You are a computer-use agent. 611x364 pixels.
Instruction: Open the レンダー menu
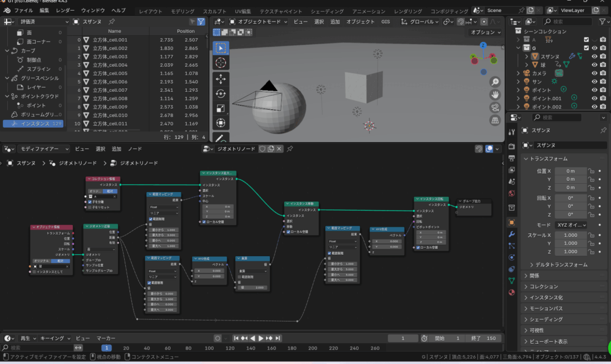pyautogui.click(x=65, y=11)
